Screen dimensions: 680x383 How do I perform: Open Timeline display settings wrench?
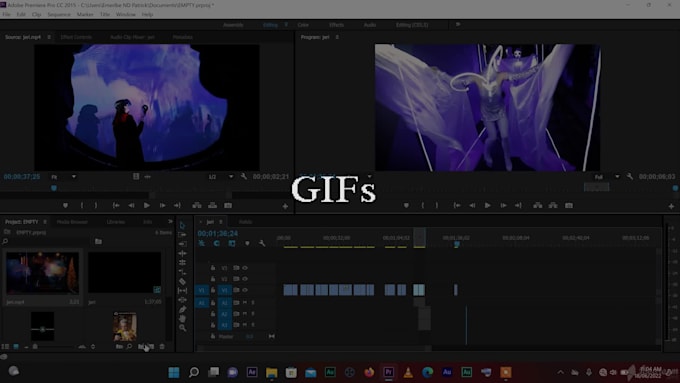tap(262, 244)
